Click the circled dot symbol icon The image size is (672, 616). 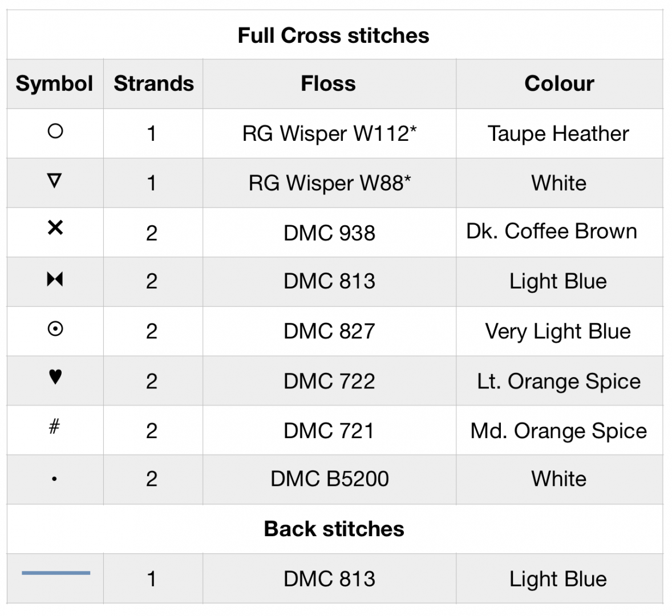[x=55, y=329]
